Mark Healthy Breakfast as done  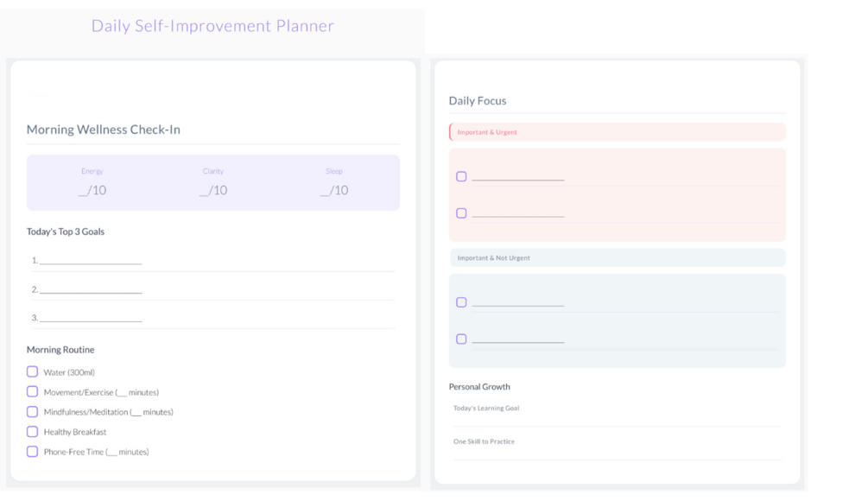(32, 431)
